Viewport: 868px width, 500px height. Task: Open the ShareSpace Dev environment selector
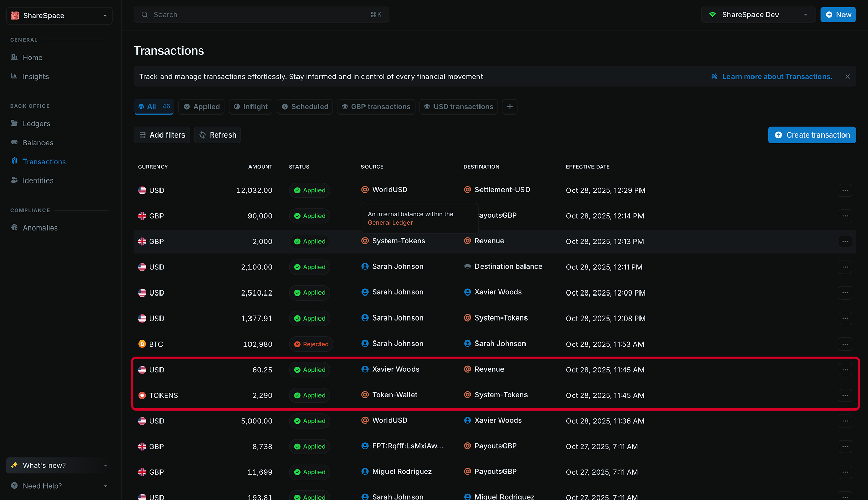point(759,15)
